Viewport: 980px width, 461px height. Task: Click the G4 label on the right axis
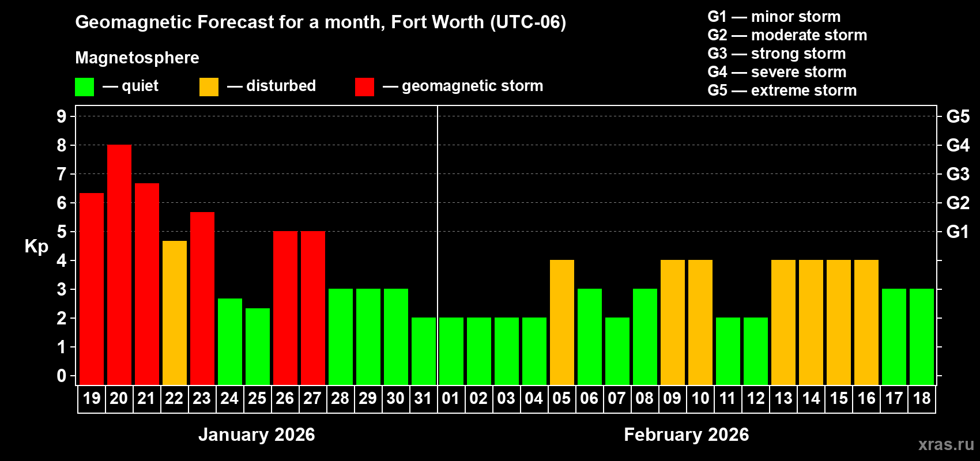point(958,145)
